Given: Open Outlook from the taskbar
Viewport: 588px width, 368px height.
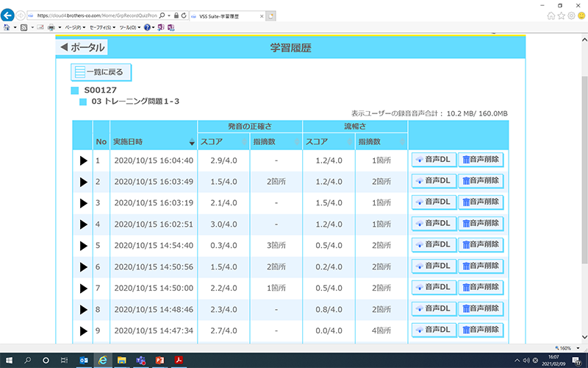Looking at the screenshot, I should (84, 361).
